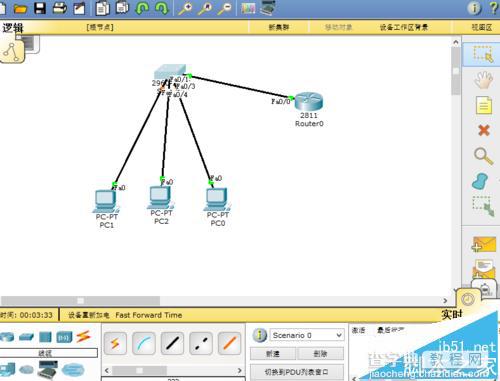
Task: Select the WAN Emulation cloud category
Action: (26, 370)
